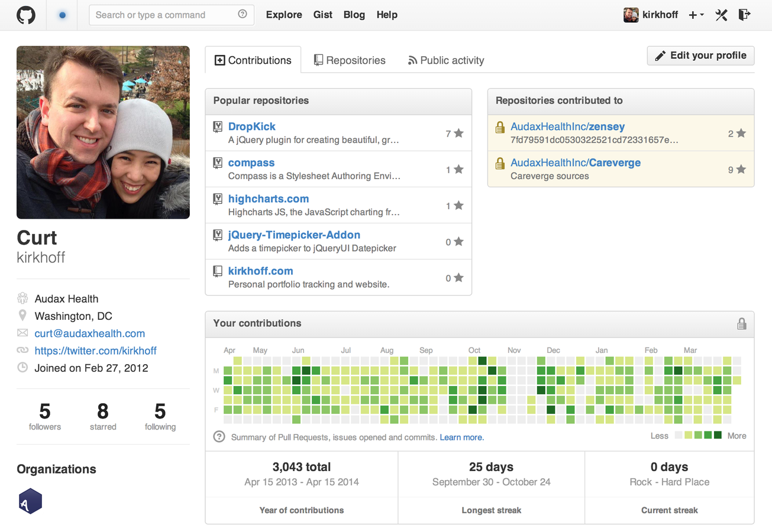Viewport: 772px width, 532px height.
Task: View the 8 starred count
Action: tap(103, 416)
